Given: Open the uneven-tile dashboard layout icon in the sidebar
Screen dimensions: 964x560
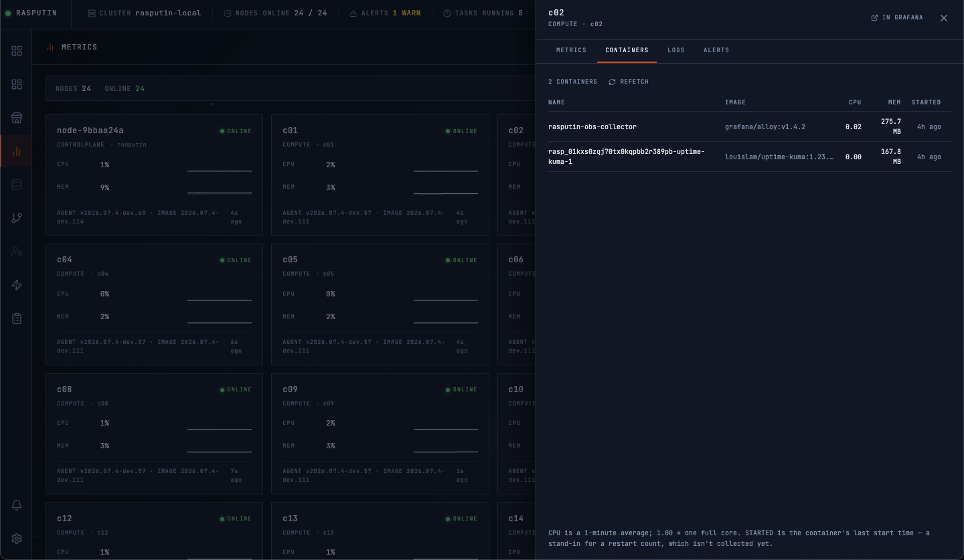Looking at the screenshot, I should pyautogui.click(x=17, y=84).
